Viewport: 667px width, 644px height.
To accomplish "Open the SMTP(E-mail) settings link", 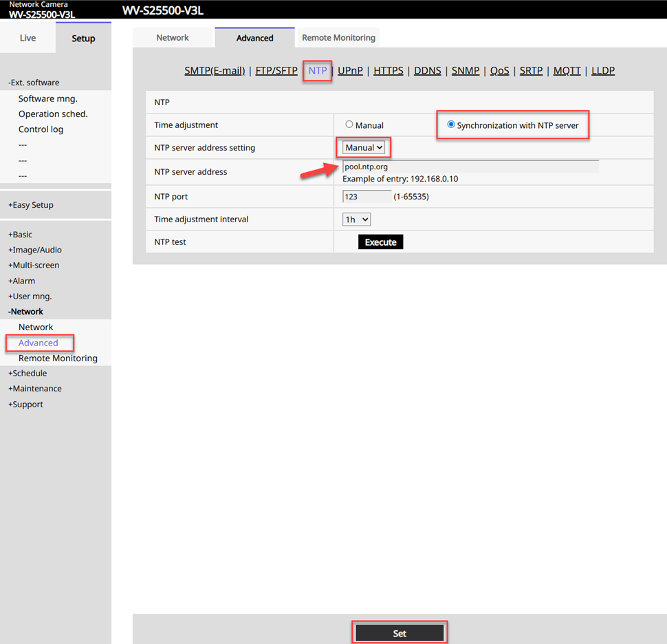I will coord(215,71).
